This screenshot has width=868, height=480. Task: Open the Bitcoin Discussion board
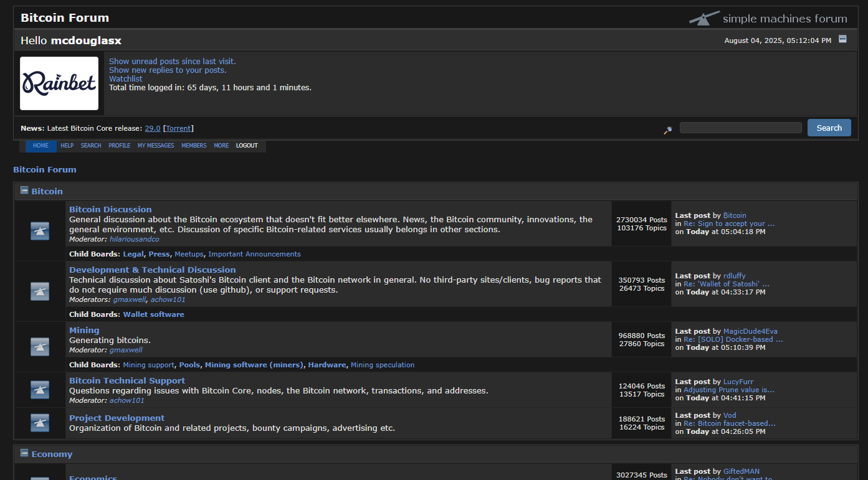[110, 209]
